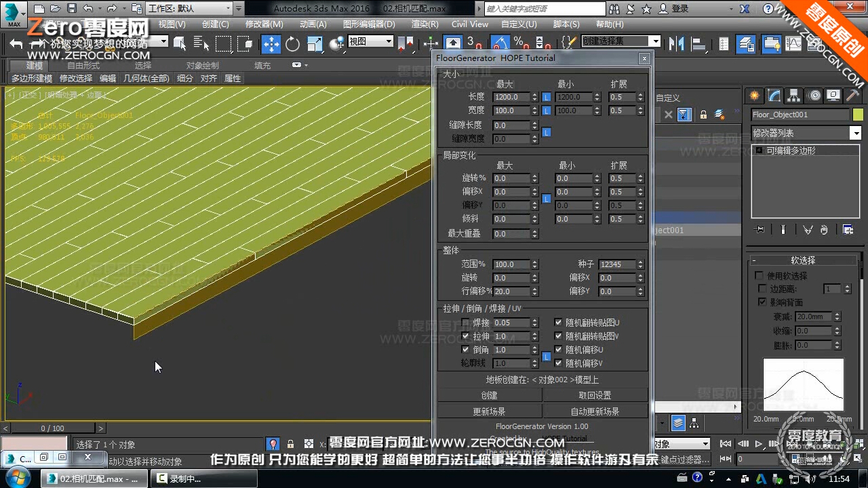Open the Motion panel tab
This screenshot has height=488, width=868.
point(814,96)
